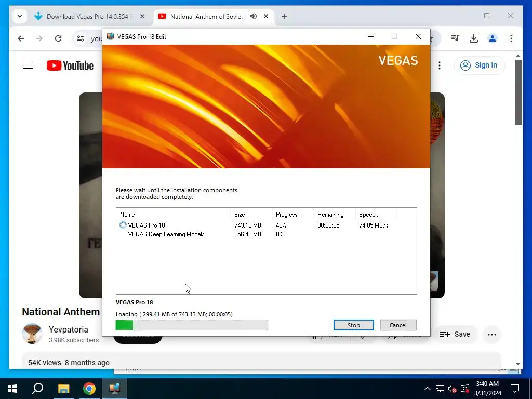Open the Windows Start menu

(x=12, y=389)
